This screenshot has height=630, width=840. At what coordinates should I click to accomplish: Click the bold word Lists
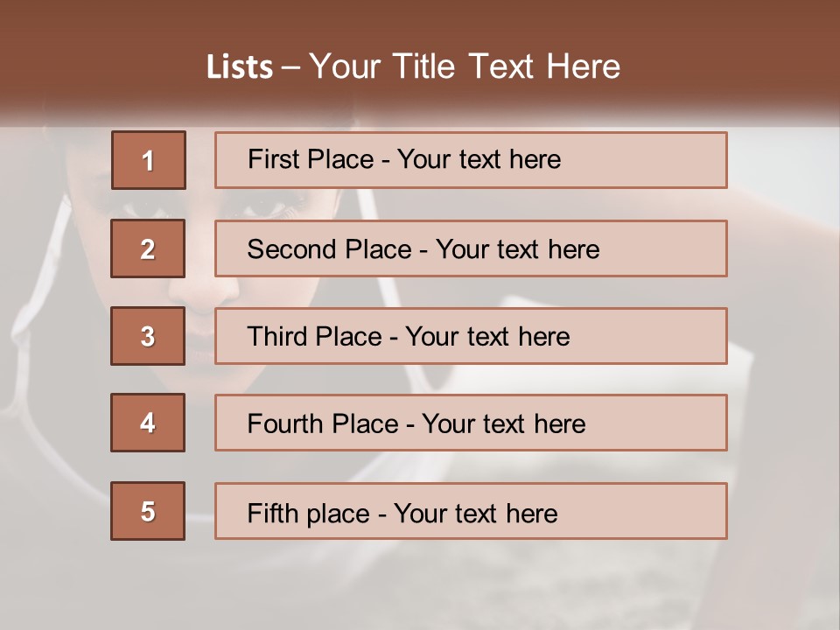click(240, 67)
